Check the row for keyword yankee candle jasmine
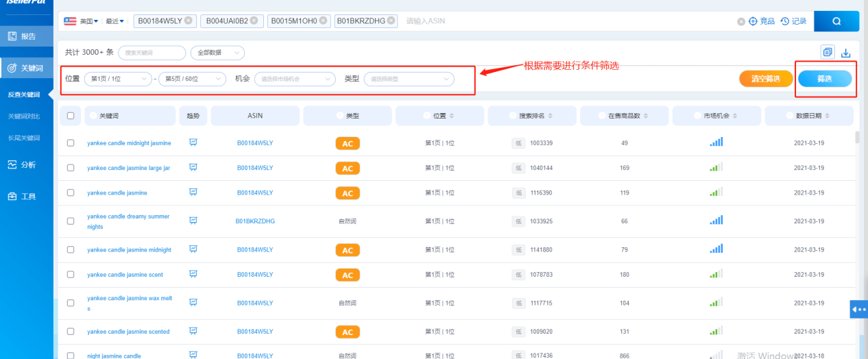The image size is (868, 359). coord(71,193)
